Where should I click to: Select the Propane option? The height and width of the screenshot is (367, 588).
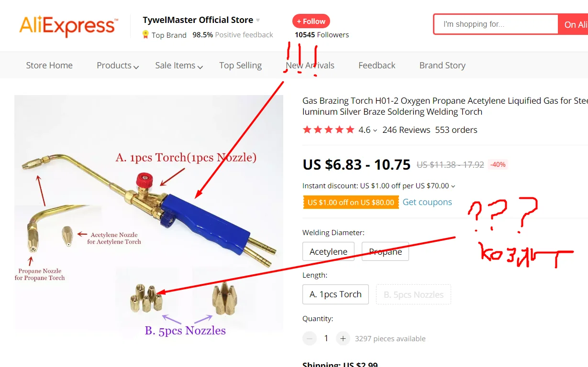pos(385,251)
